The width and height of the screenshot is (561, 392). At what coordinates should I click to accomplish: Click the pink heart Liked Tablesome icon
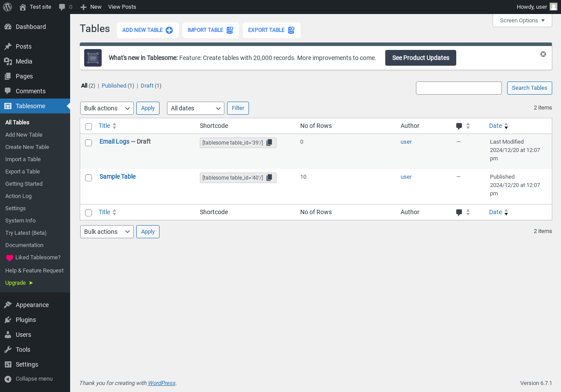pos(10,258)
